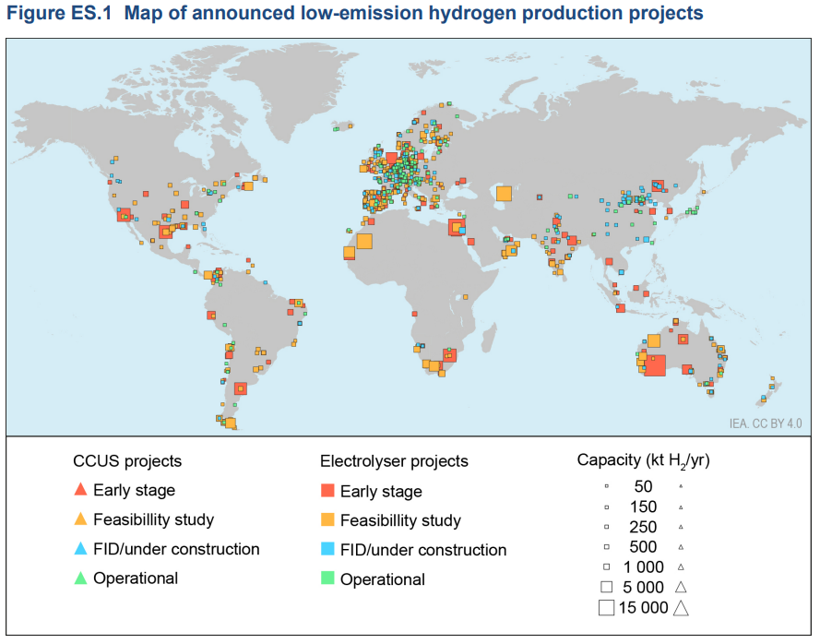Click the red square in southern Argentina
Viewport: 820px width, 644px height.
pyautogui.click(x=240, y=388)
